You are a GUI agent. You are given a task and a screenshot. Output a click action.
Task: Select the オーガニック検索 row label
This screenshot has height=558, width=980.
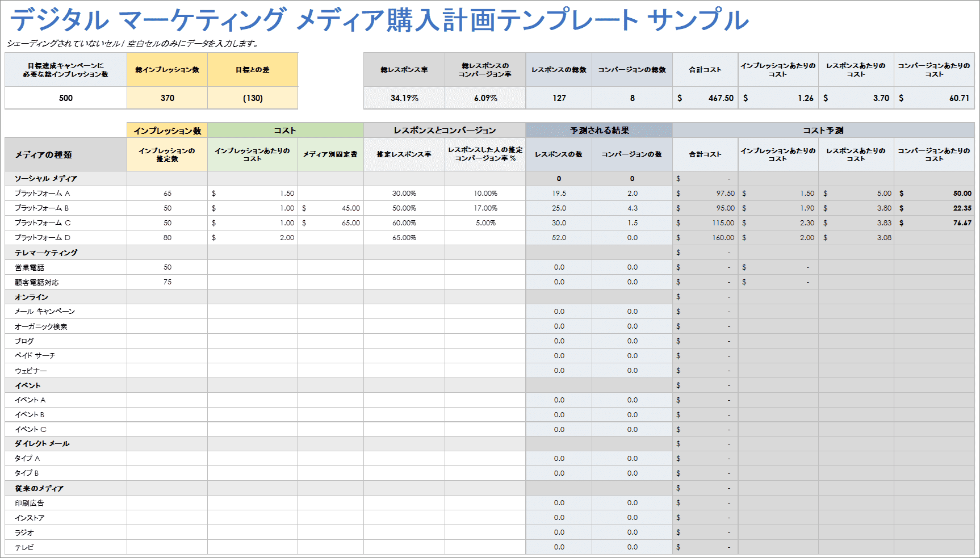41,326
